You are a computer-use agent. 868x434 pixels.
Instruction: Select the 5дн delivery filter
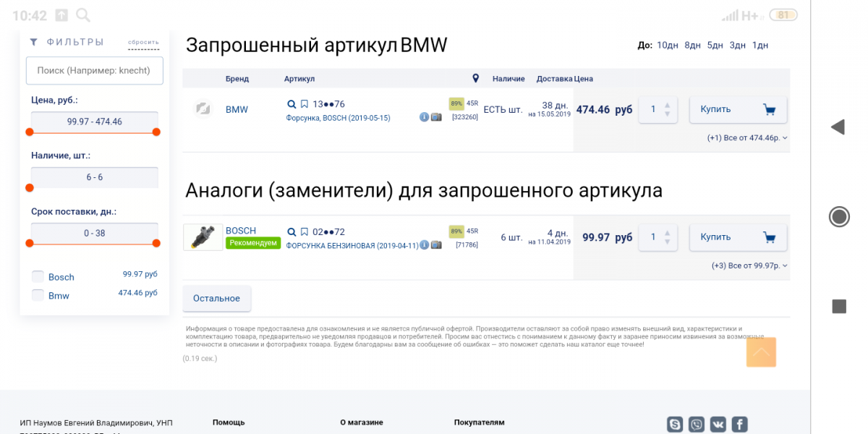[x=715, y=45]
